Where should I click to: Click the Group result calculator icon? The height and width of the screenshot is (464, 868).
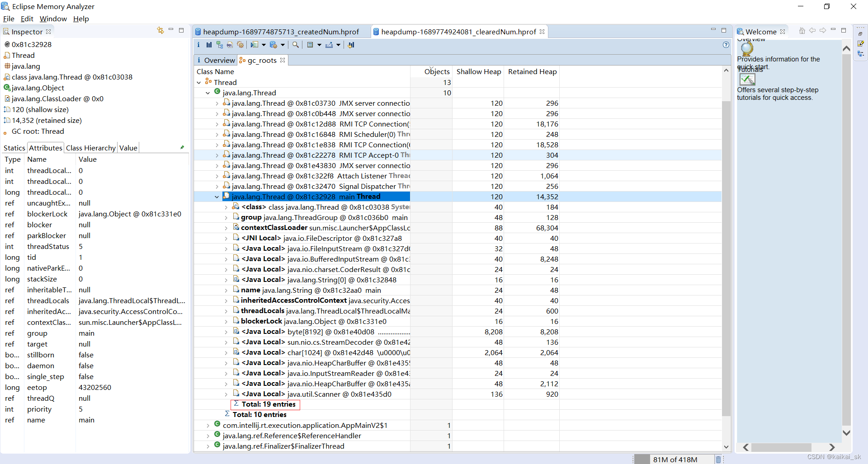point(310,45)
